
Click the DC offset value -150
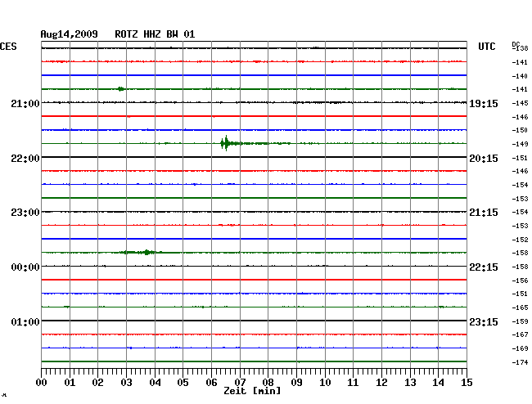pyautogui.click(x=520, y=130)
